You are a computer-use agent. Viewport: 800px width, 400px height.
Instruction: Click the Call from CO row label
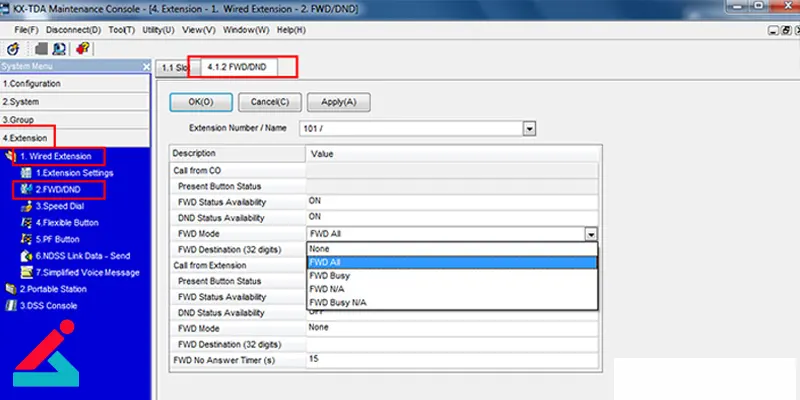point(197,171)
